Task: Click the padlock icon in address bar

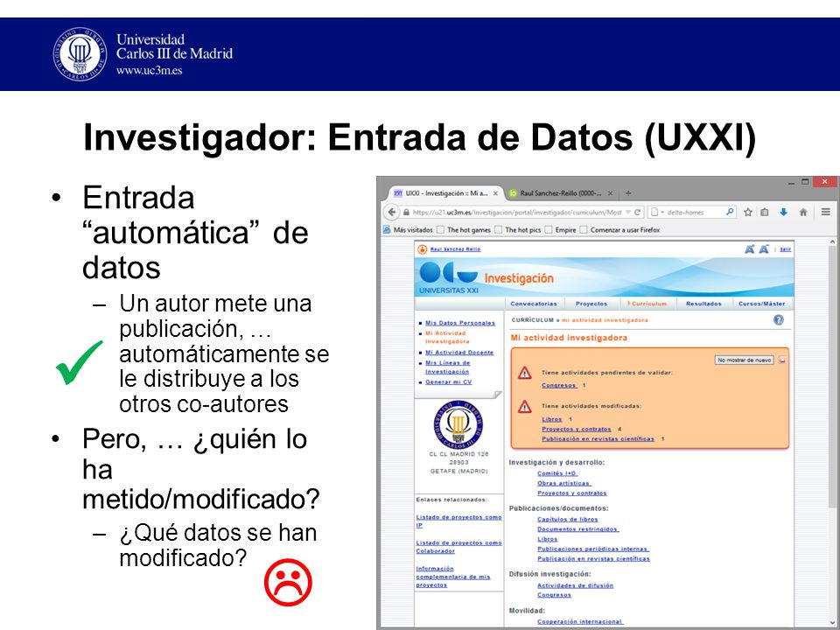Action: coord(406,212)
